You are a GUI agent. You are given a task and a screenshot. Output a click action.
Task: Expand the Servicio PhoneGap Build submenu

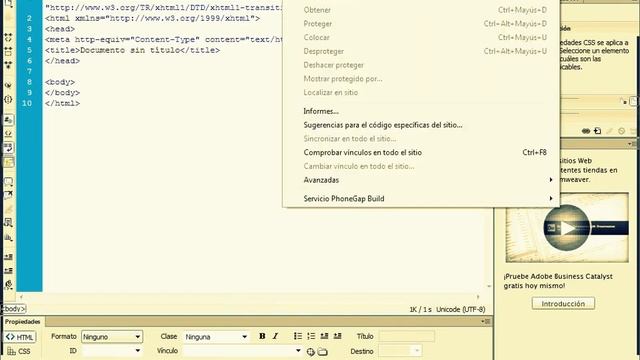[x=420, y=198]
